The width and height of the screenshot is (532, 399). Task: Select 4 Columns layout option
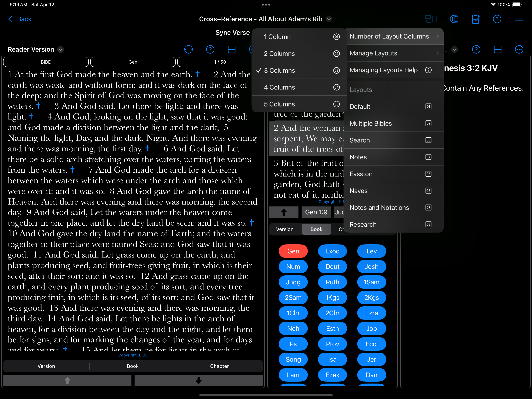[299, 87]
